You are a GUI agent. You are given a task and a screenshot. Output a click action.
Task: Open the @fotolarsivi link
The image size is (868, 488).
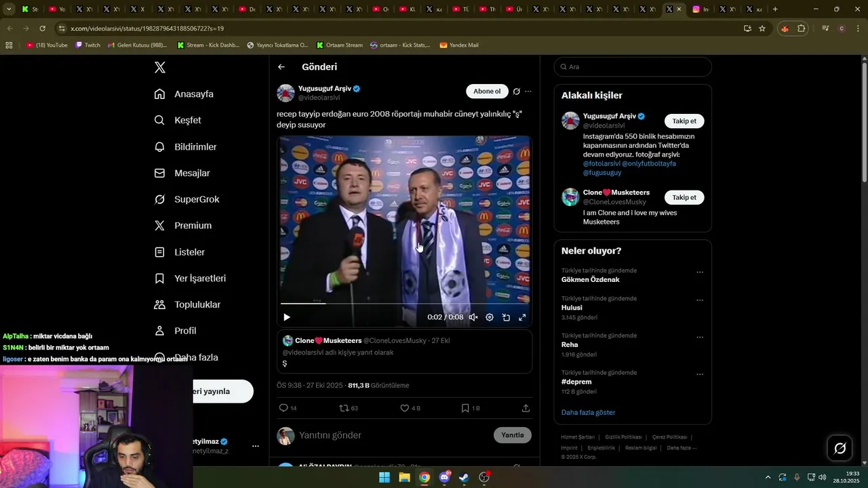pyautogui.click(x=601, y=163)
